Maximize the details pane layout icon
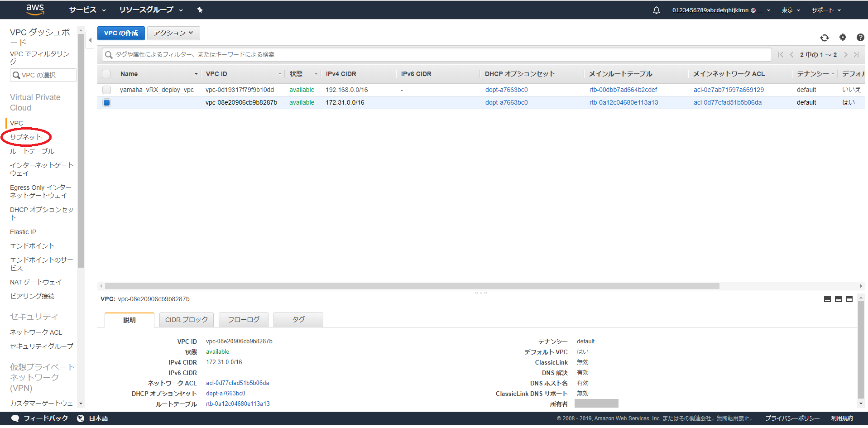Screen dimensions: 868x428 [849, 299]
